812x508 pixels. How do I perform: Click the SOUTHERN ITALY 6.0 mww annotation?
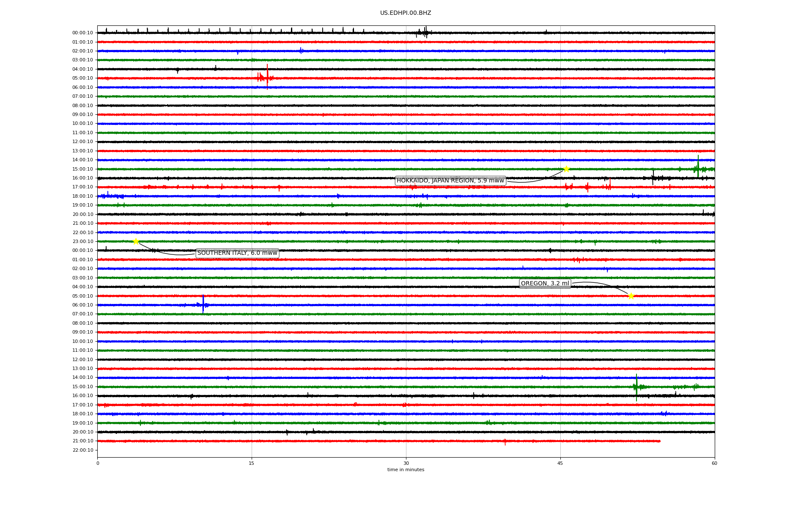point(237,253)
